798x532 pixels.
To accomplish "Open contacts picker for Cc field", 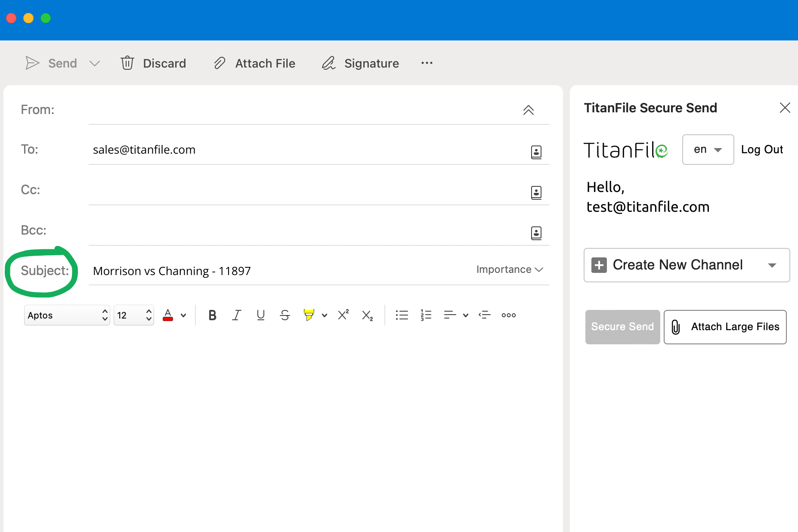I will click(x=536, y=192).
